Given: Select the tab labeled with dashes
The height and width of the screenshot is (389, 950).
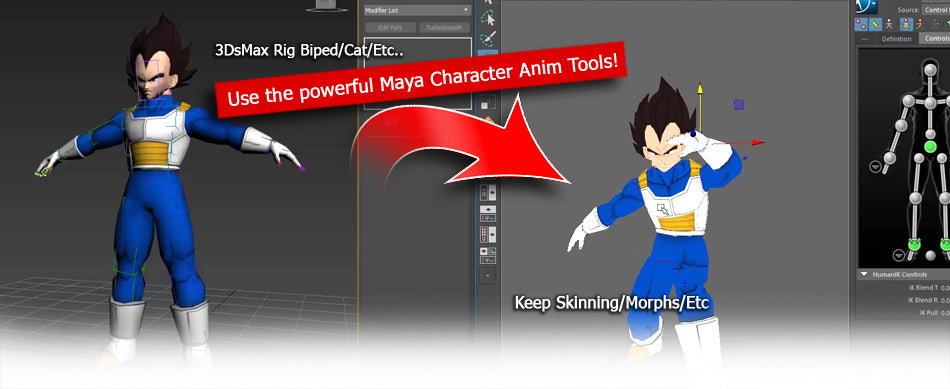Looking at the screenshot, I should (x=865, y=39).
